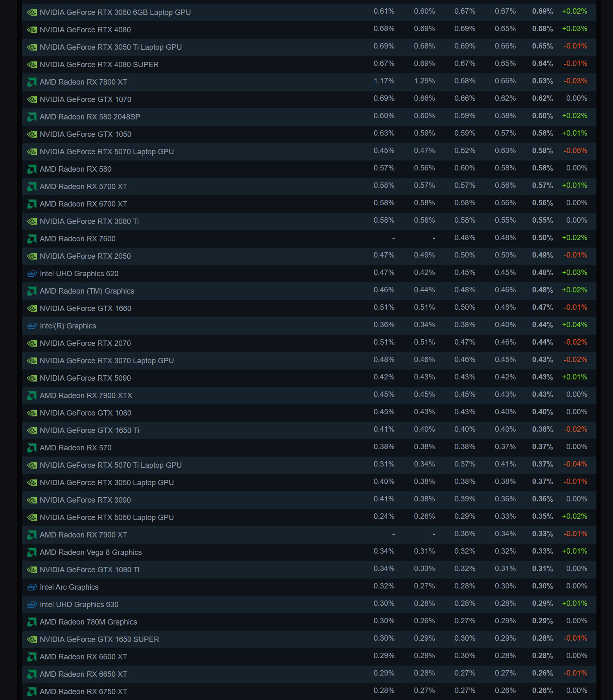Select the AMD logo beside RX 7900 XTX
Image resolution: width=613 pixels, height=700 pixels.
(x=32, y=396)
